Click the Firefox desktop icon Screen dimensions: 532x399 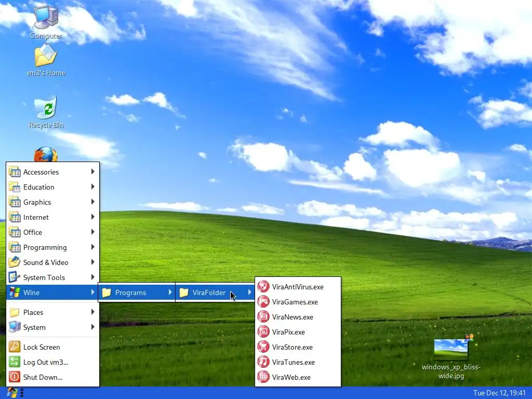tap(46, 154)
